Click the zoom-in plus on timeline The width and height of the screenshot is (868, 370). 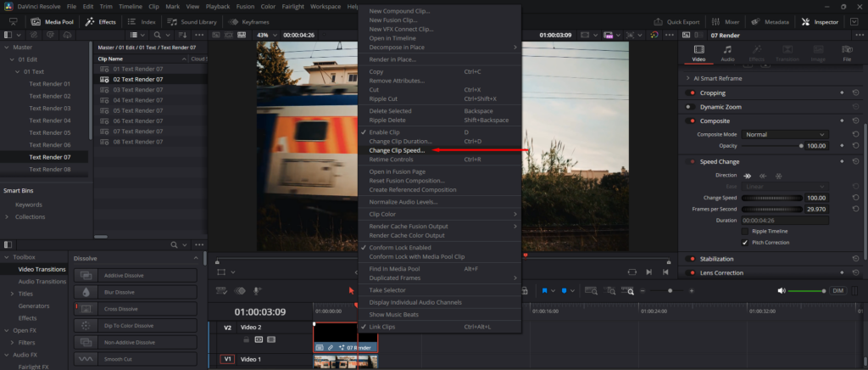click(x=692, y=290)
